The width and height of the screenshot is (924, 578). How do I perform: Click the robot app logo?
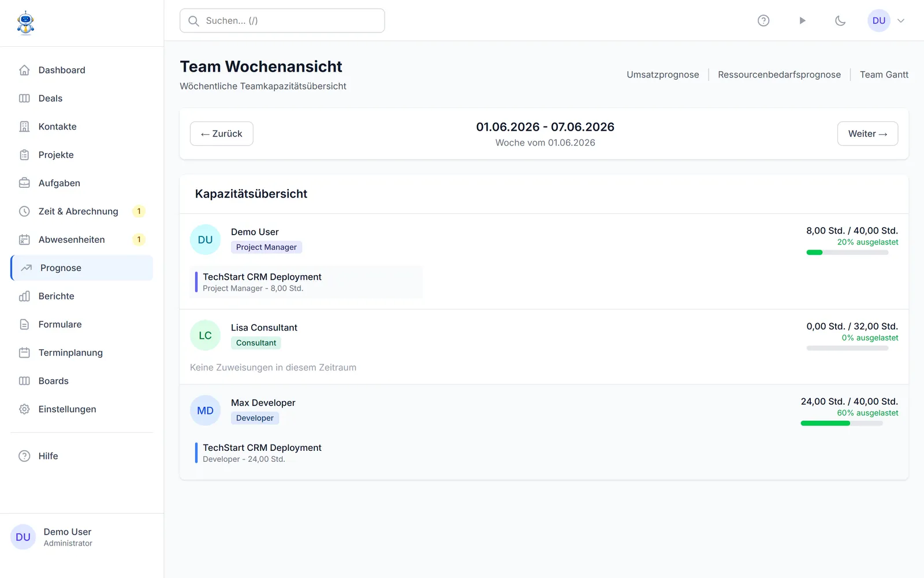click(x=25, y=23)
